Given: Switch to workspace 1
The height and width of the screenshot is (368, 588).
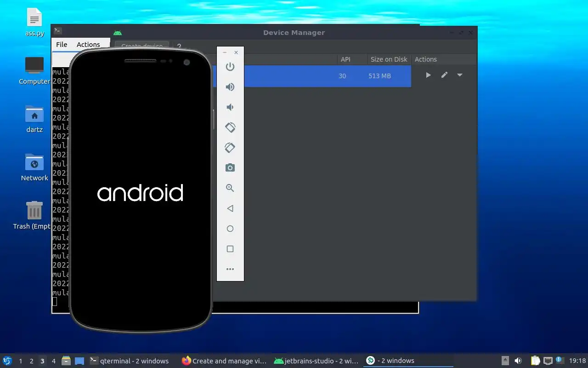Looking at the screenshot, I should [20, 361].
